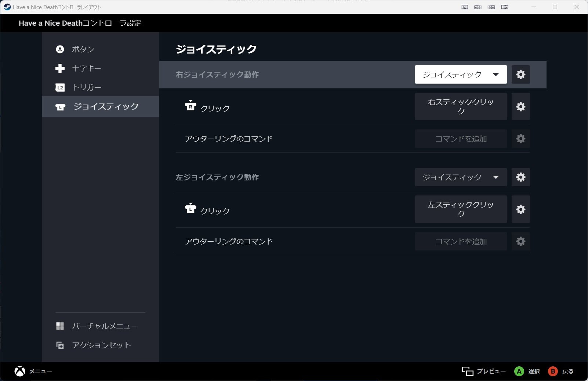Click the プレビュー icon at bottom
Viewport: 588px width, 381px height.
[x=467, y=371]
